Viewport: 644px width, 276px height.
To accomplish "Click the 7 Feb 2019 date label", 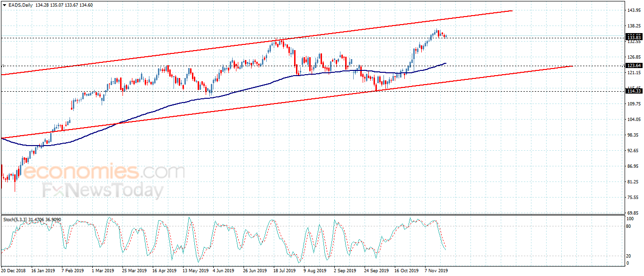I will pos(73,271).
